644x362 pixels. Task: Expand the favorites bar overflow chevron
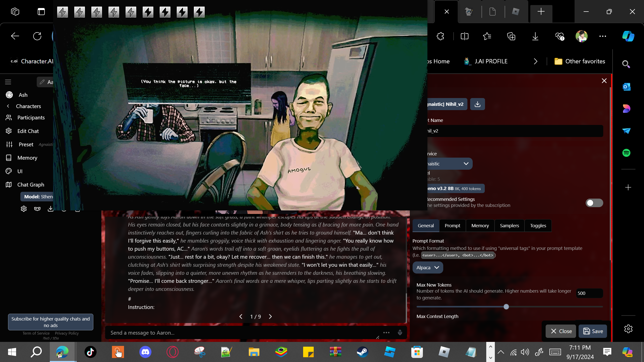point(536,61)
